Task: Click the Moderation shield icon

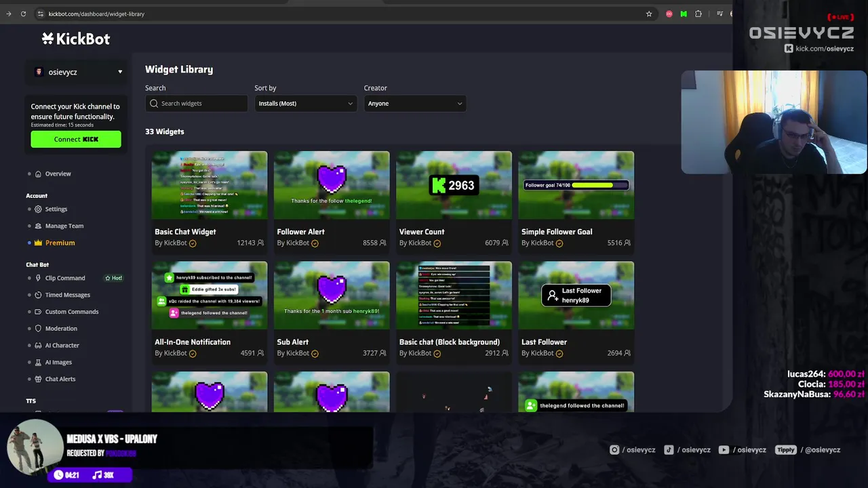Action: [x=39, y=329]
